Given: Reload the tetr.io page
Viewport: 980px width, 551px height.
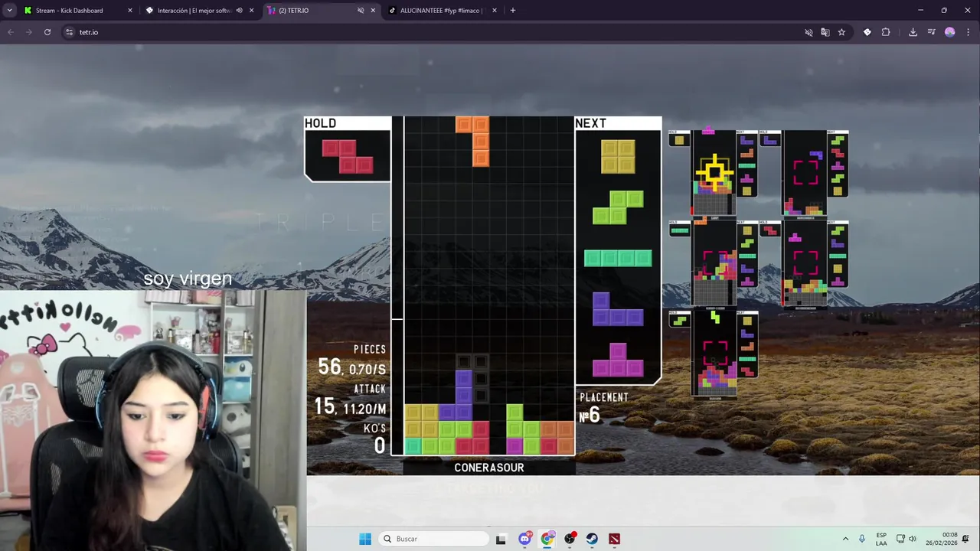Looking at the screenshot, I should (47, 32).
